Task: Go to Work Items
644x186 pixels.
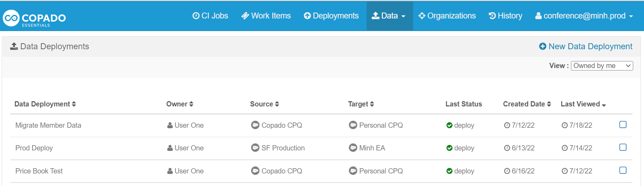Action: (x=266, y=16)
